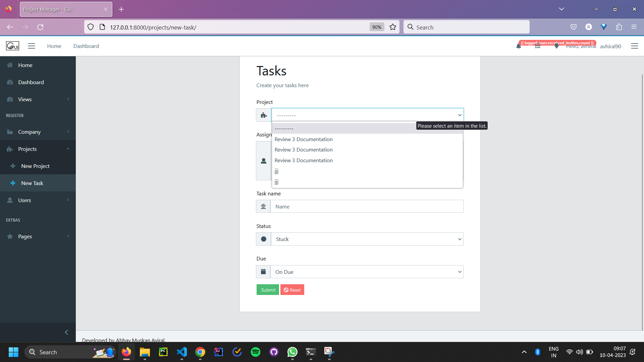The width and height of the screenshot is (644, 362).
Task: Expand the On Due dropdown
Action: coord(367,271)
